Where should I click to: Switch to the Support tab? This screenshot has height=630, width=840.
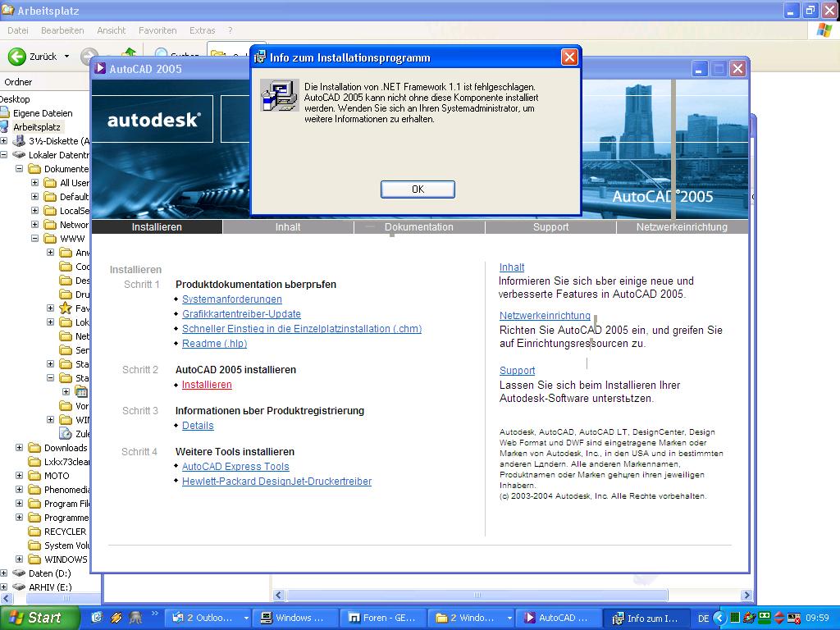[x=550, y=226]
